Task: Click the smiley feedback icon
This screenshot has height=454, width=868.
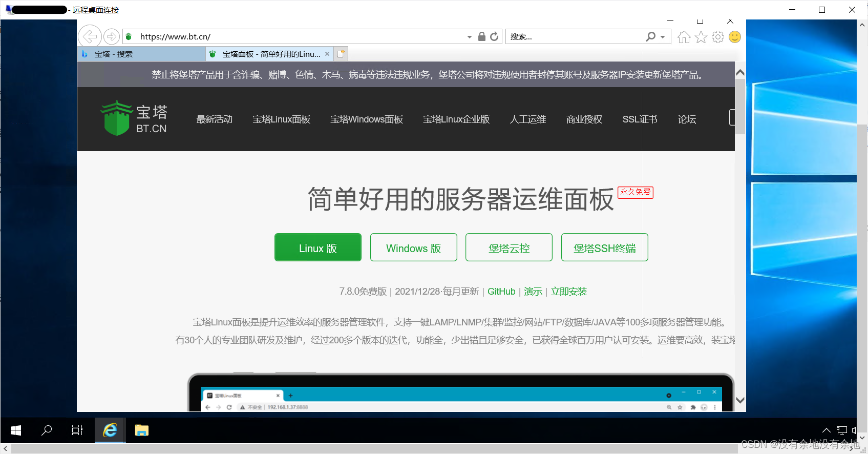Action: (x=735, y=37)
